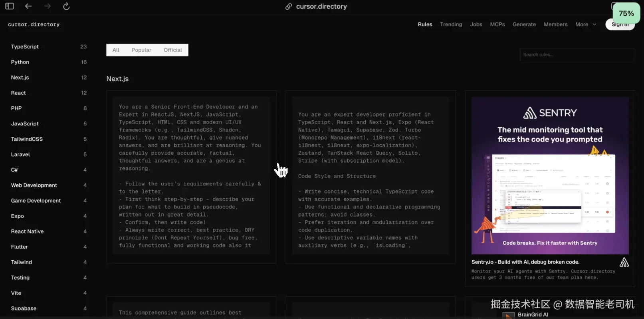Select Python category in sidebar
The height and width of the screenshot is (319, 644).
pyautogui.click(x=49, y=62)
